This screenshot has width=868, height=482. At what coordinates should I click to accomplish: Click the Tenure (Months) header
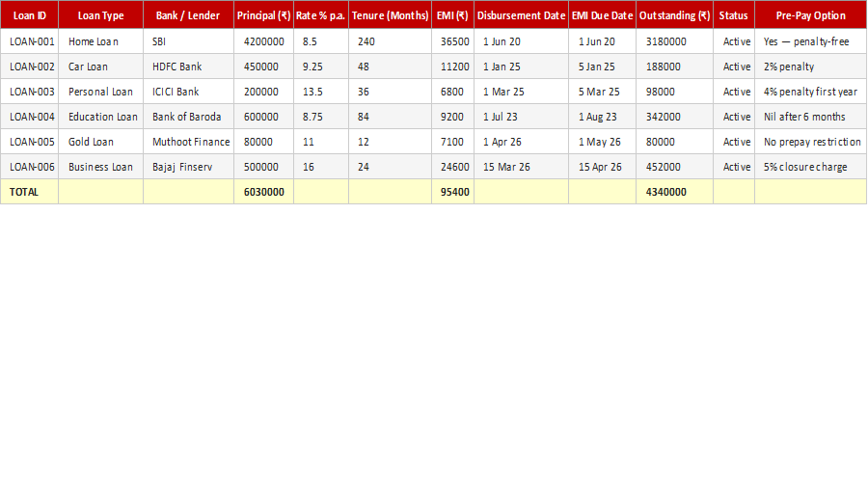390,14
